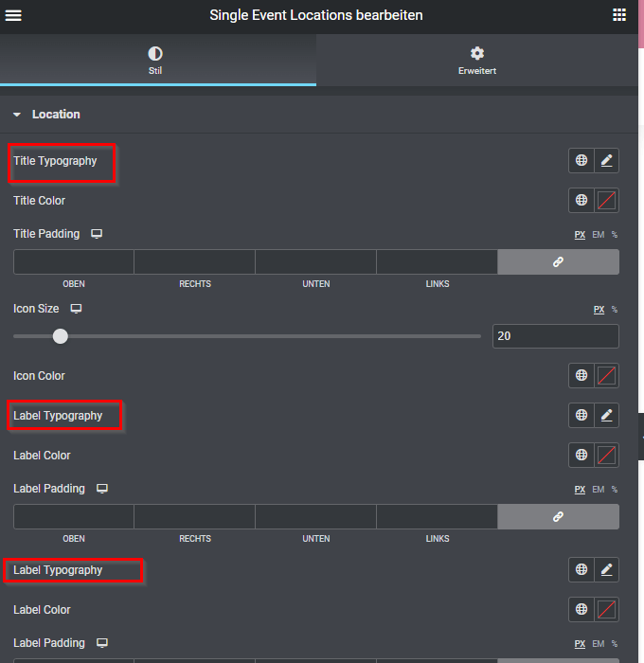644x663 pixels.
Task: Click globe icon for Label Color under Icon Color
Action: [x=581, y=456]
